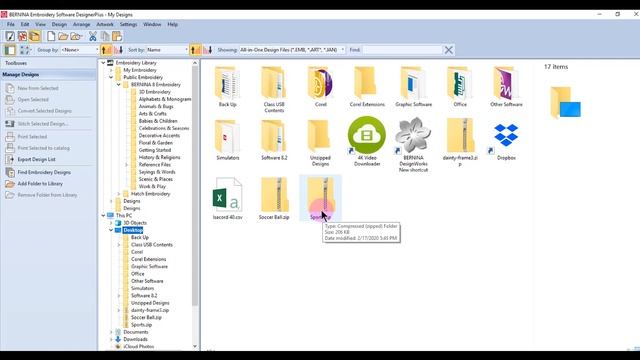This screenshot has height=360, width=640.
Task: Set Sort by descending order
Action: (x=208, y=50)
